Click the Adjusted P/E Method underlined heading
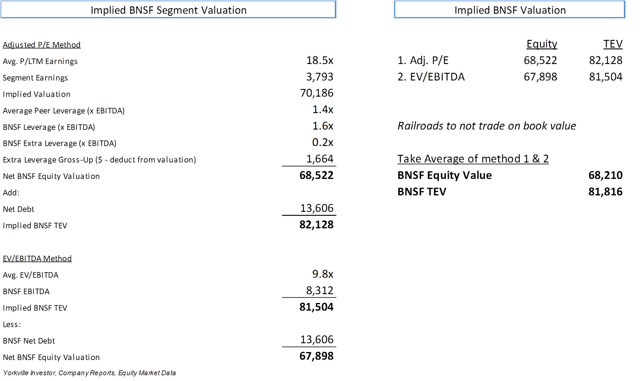 42,45
